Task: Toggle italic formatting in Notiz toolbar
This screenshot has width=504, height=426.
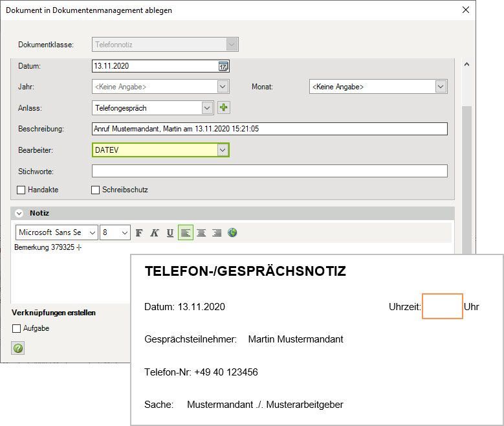Action: [155, 233]
